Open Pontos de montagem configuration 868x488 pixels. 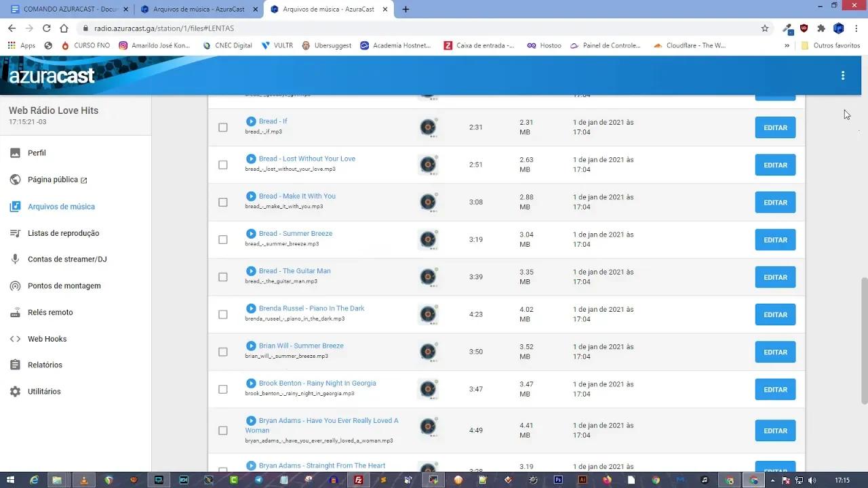point(64,285)
